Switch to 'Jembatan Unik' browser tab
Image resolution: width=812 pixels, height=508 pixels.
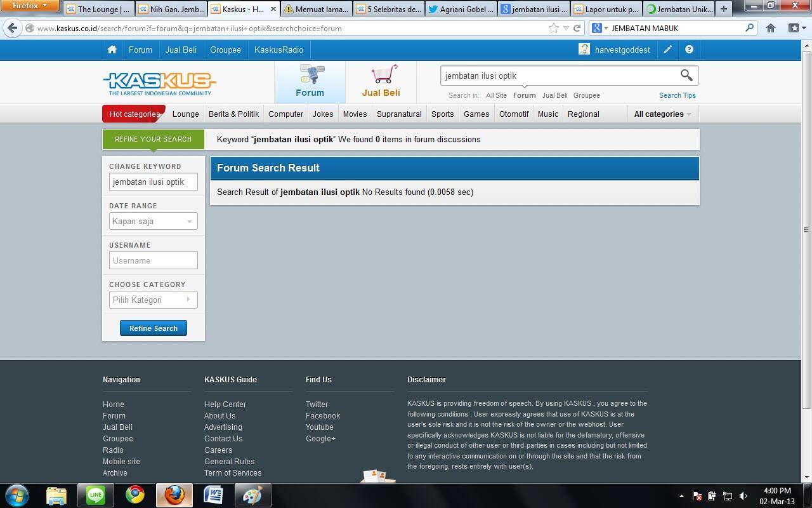(679, 9)
